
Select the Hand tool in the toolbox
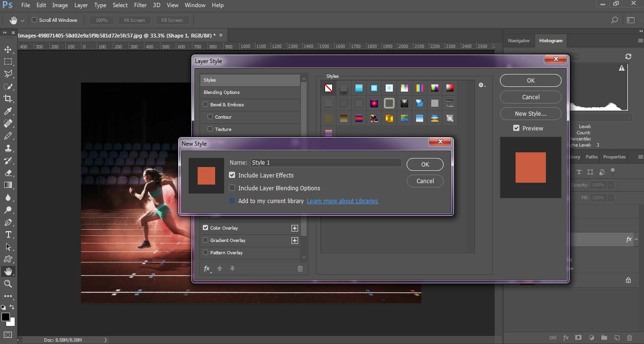(x=8, y=271)
